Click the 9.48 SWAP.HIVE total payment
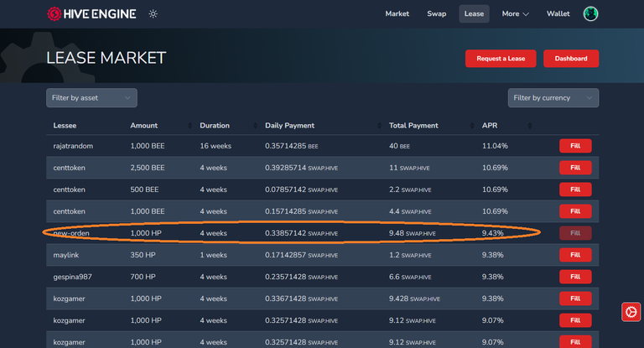The image size is (644, 348). pos(413,233)
